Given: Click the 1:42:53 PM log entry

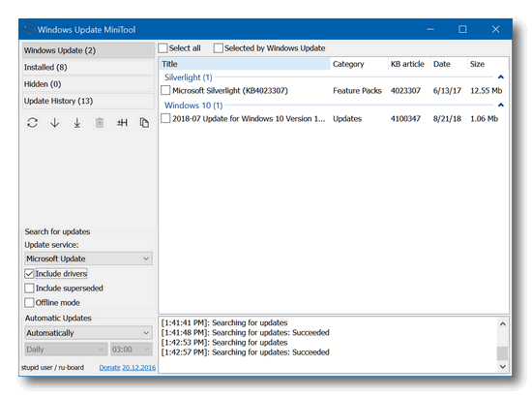Looking at the screenshot, I should point(224,343).
